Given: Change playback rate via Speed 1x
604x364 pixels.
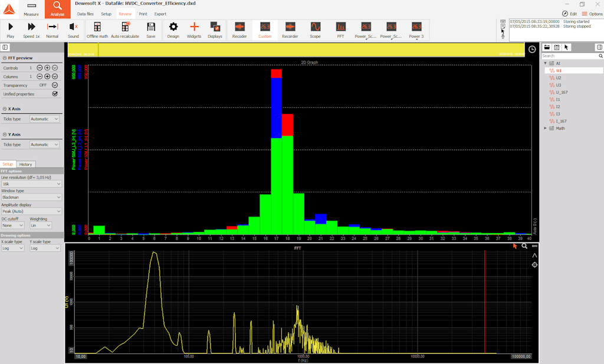Looking at the screenshot, I should [31, 30].
